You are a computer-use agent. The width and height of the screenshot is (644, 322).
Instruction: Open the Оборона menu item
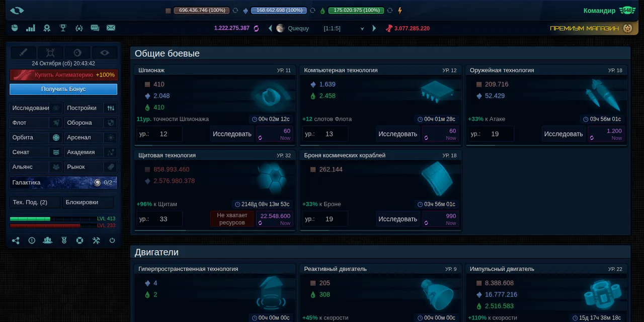[x=91, y=123]
